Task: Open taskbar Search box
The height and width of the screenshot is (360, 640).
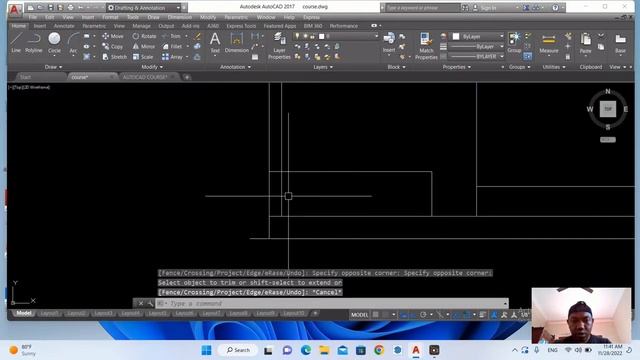Action: tap(238, 350)
